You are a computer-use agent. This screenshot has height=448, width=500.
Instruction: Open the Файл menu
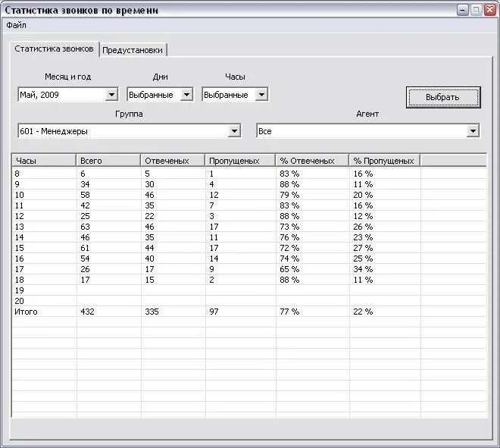(16, 25)
